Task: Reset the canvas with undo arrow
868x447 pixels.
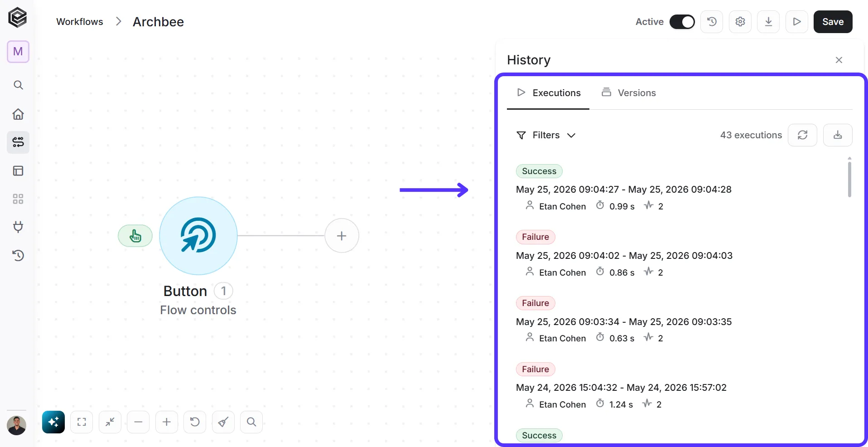Action: (195, 422)
